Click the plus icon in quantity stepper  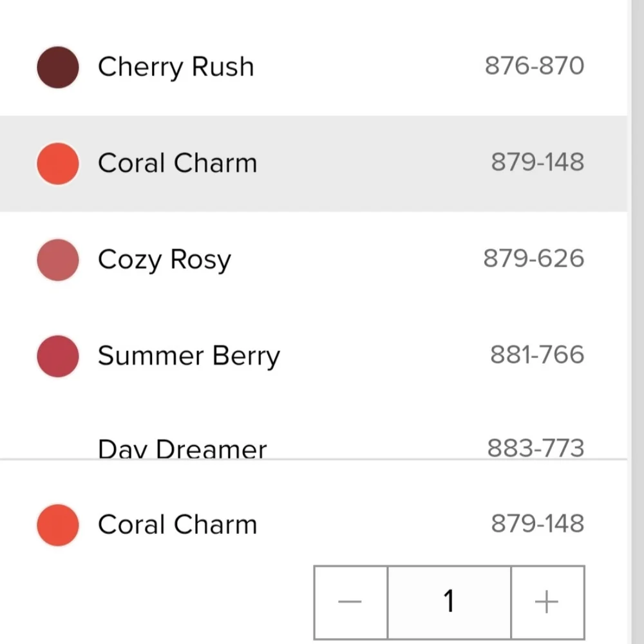[547, 602]
